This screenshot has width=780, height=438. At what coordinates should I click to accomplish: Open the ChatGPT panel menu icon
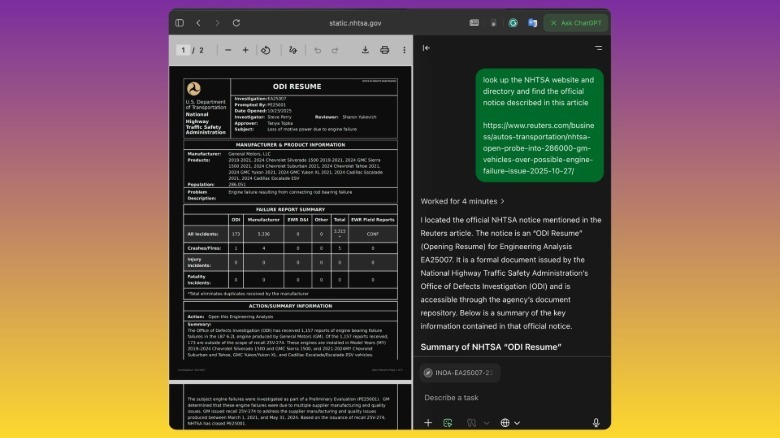click(x=598, y=48)
